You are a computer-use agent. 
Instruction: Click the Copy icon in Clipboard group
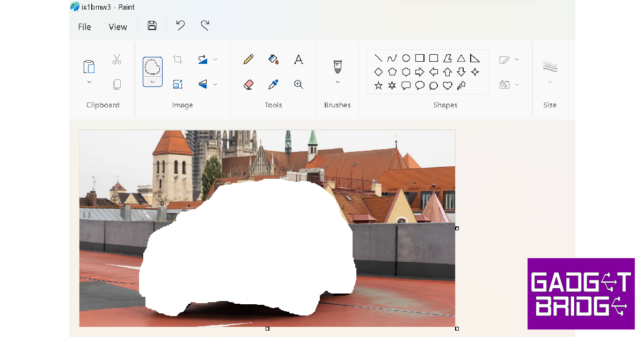116,84
